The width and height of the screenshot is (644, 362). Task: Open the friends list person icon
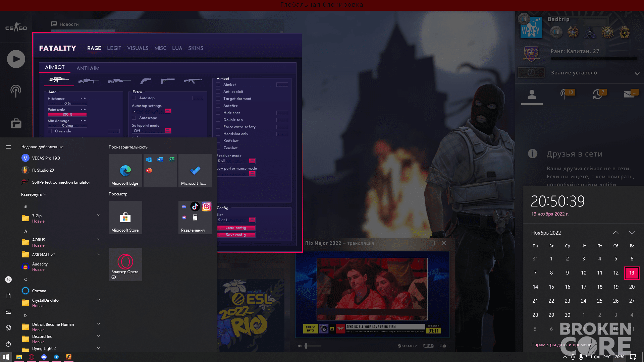[x=532, y=94]
